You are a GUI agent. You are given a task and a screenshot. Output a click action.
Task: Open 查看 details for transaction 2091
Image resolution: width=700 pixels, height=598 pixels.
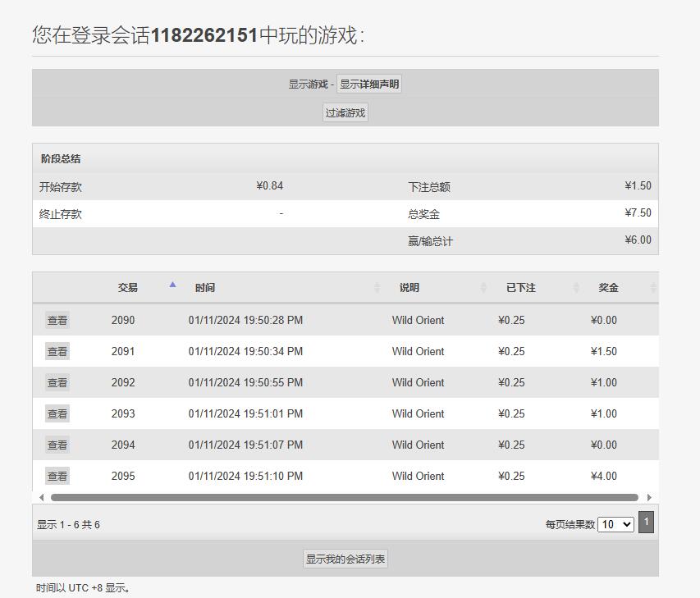57,352
